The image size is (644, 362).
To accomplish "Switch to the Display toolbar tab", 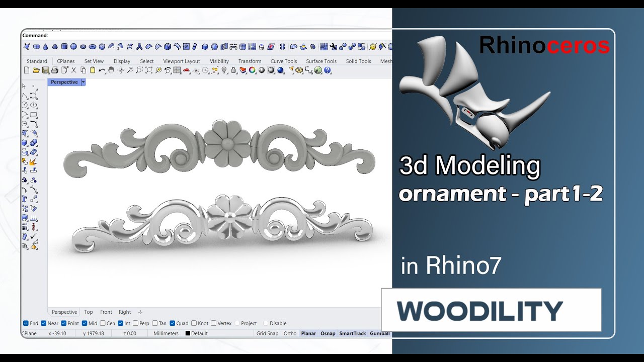I will (122, 61).
